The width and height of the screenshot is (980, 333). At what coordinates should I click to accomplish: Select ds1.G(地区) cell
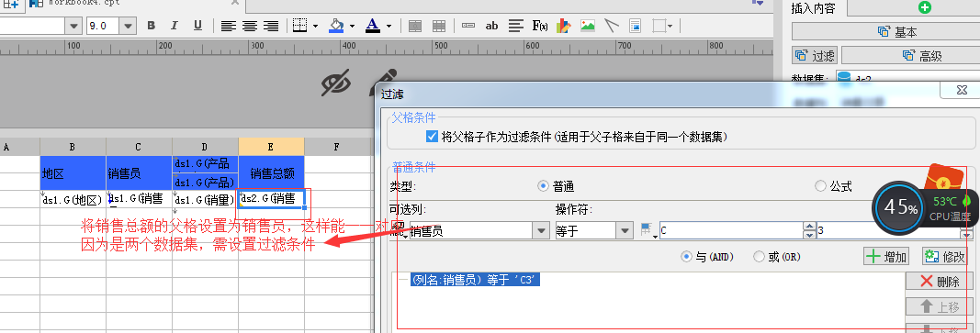(73, 199)
